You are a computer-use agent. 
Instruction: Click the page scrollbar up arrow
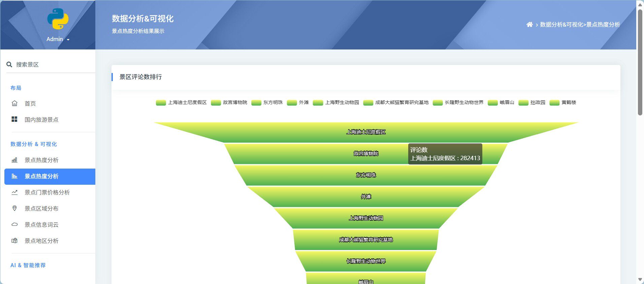click(x=640, y=4)
